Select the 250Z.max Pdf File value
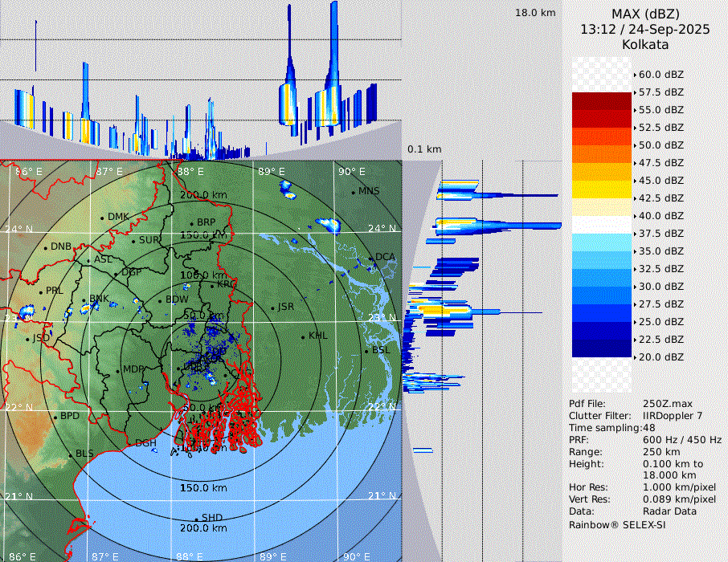 click(x=666, y=403)
